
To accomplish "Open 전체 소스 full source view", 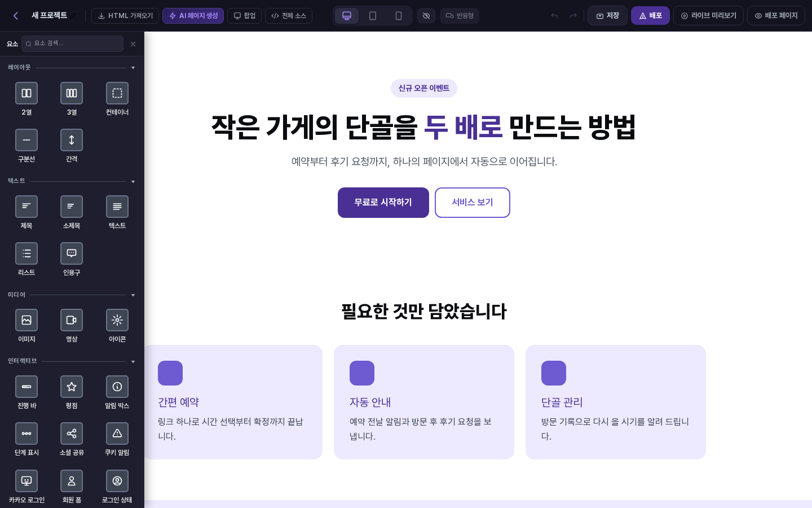I will (289, 16).
